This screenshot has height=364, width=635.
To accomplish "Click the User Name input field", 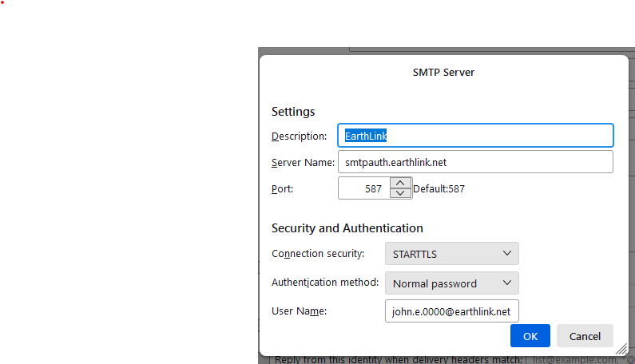I will tap(452, 311).
